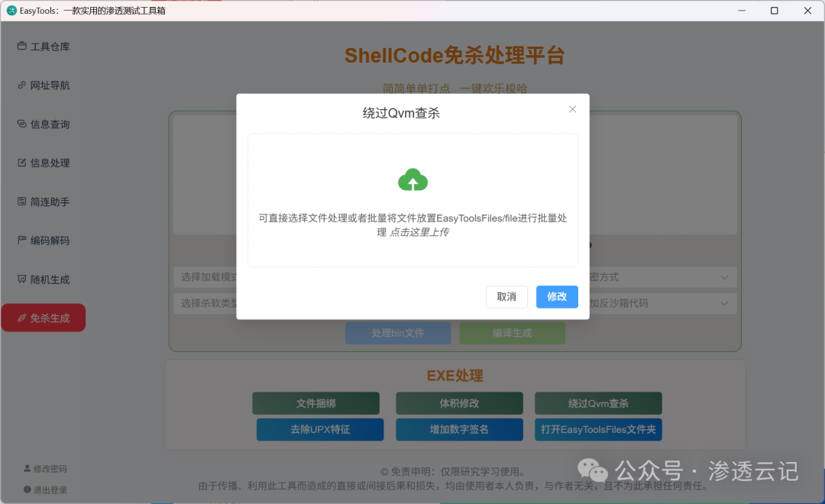Close the 绕过Qvm查杀 dialog with X
825x504 pixels.
tap(572, 109)
